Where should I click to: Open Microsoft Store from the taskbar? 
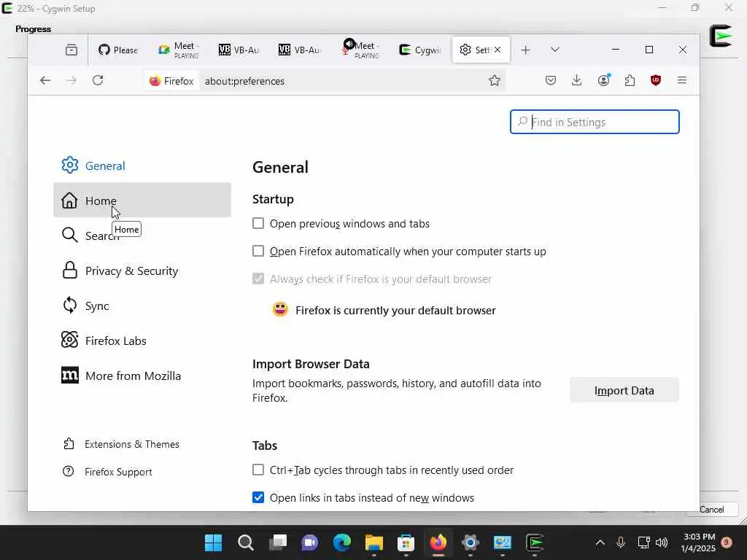point(406,542)
